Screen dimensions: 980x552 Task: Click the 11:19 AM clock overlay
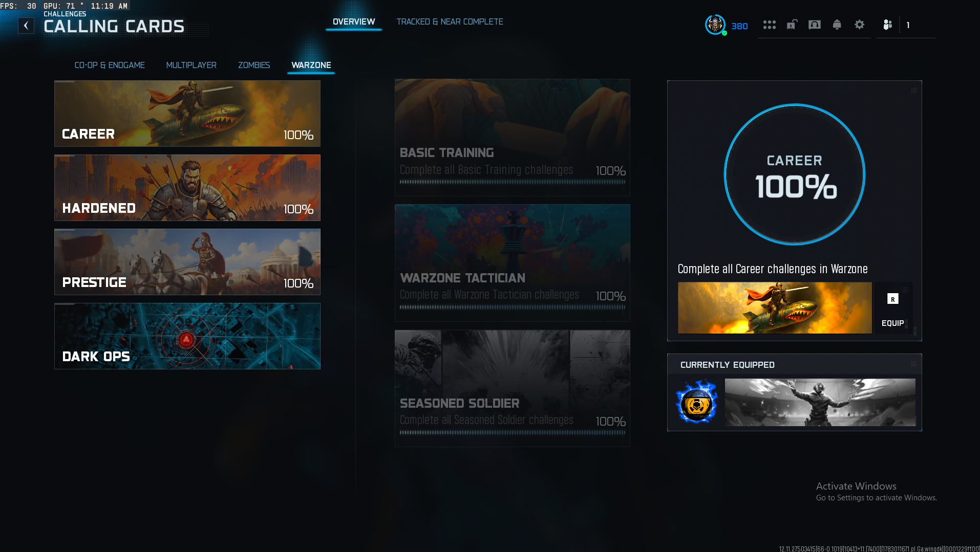click(x=109, y=6)
